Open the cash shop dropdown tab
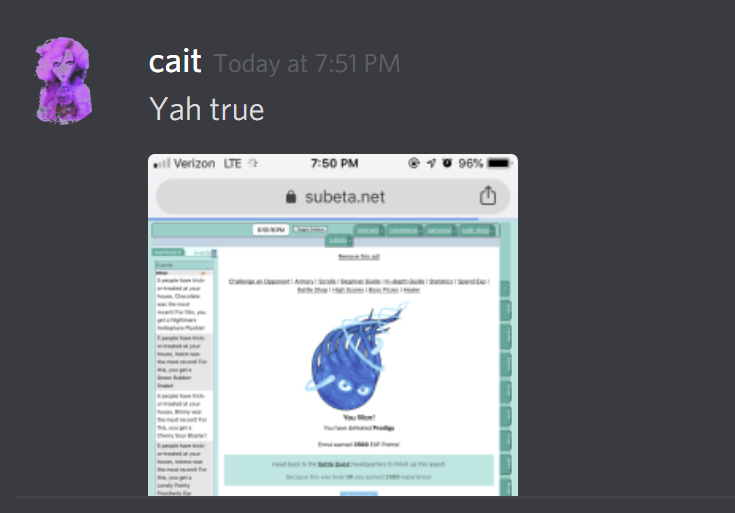This screenshot has height=513, width=735. pyautogui.click(x=476, y=230)
